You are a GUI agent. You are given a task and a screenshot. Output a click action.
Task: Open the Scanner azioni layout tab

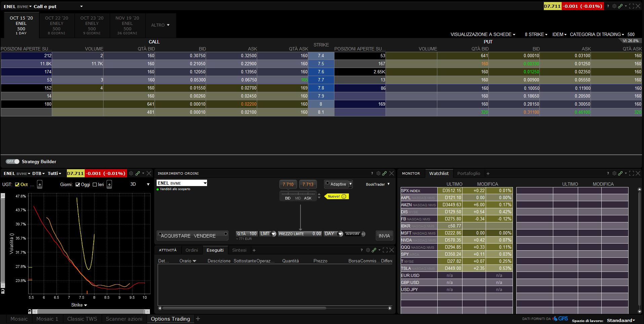click(124, 319)
